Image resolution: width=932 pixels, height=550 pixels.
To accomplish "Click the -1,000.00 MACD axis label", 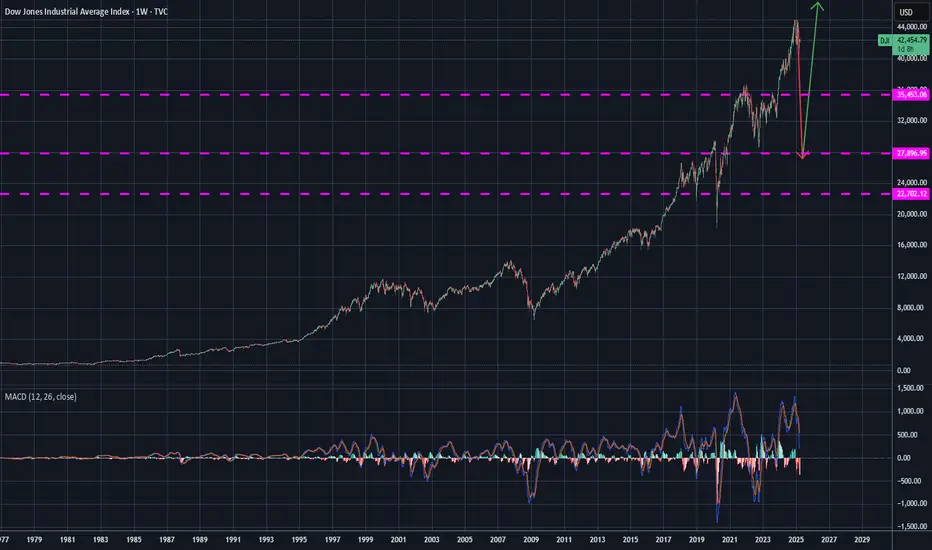I will click(x=912, y=504).
